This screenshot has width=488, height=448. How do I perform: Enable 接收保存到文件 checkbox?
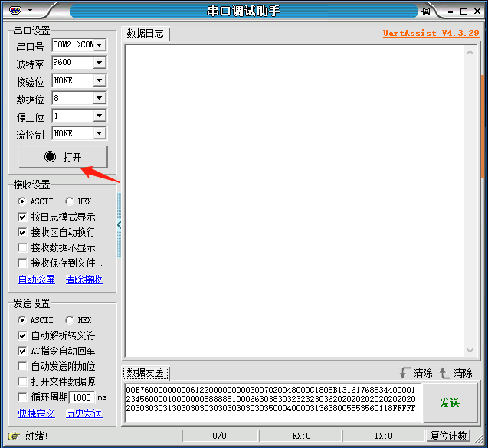(22, 263)
